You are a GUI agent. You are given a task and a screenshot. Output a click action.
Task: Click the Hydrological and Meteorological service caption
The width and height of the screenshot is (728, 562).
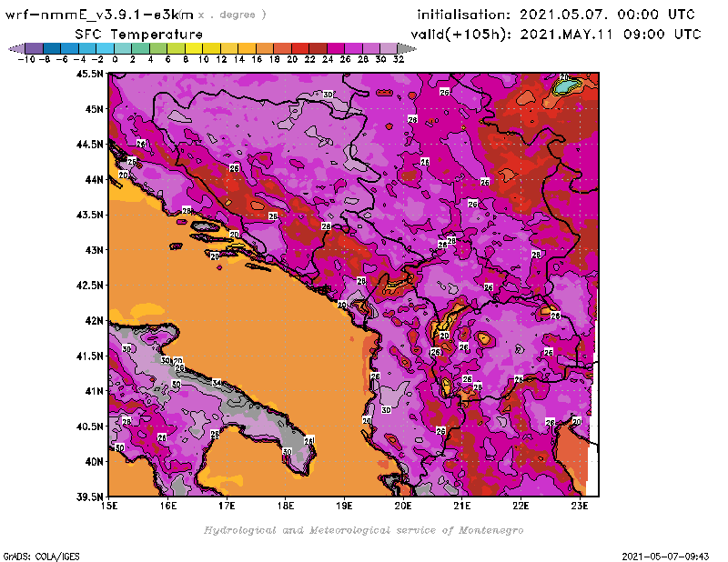click(x=363, y=530)
